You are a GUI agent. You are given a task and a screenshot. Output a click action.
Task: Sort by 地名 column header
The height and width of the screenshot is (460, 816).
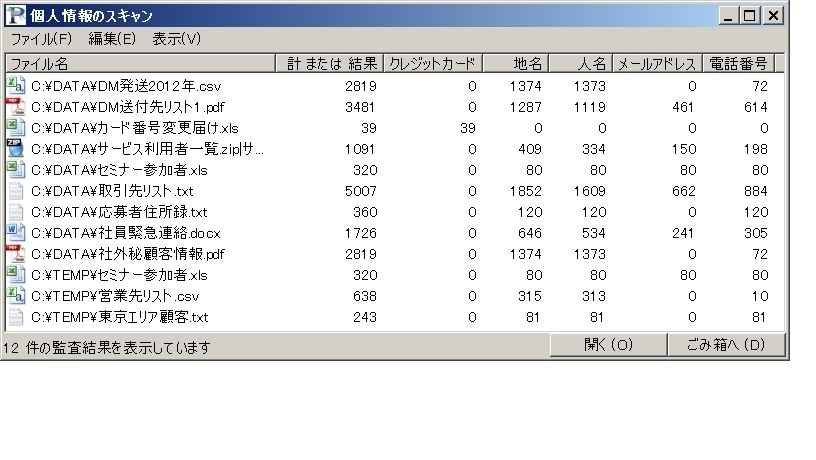[516, 63]
